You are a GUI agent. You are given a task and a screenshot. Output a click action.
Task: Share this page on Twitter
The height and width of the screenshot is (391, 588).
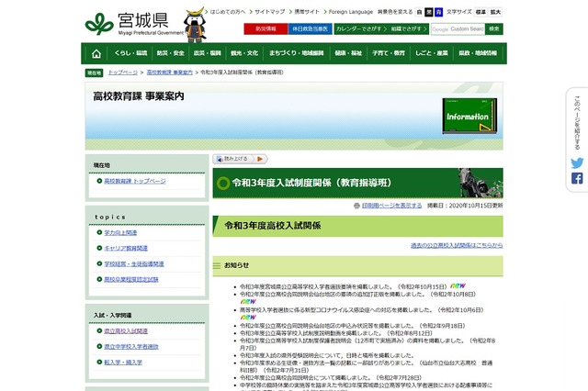577,163
